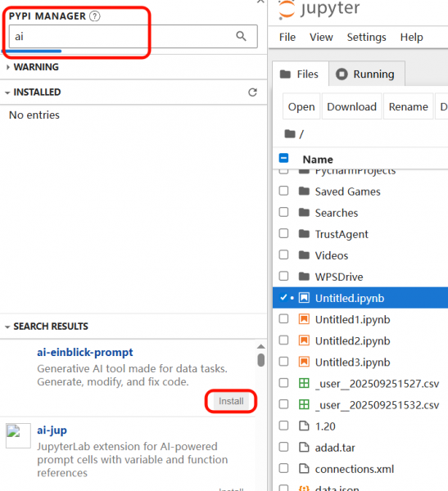This screenshot has height=491, width=448.
Task: Click the notebook icon next to Untitled3.ipynb
Action: tap(304, 362)
